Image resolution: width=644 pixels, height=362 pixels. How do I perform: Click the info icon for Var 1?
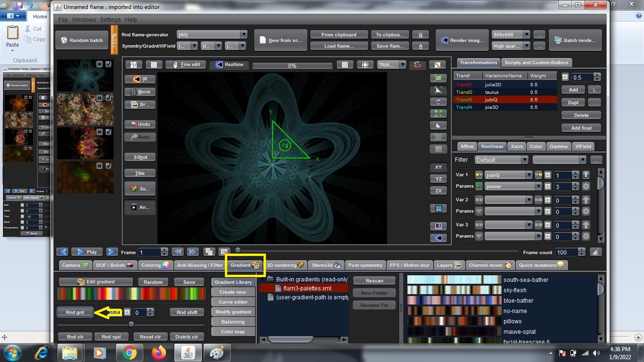tap(586, 175)
